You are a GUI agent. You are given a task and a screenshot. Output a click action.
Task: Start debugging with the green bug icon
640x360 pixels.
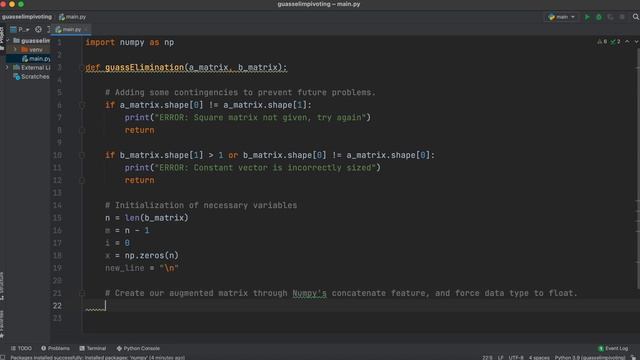[599, 17]
